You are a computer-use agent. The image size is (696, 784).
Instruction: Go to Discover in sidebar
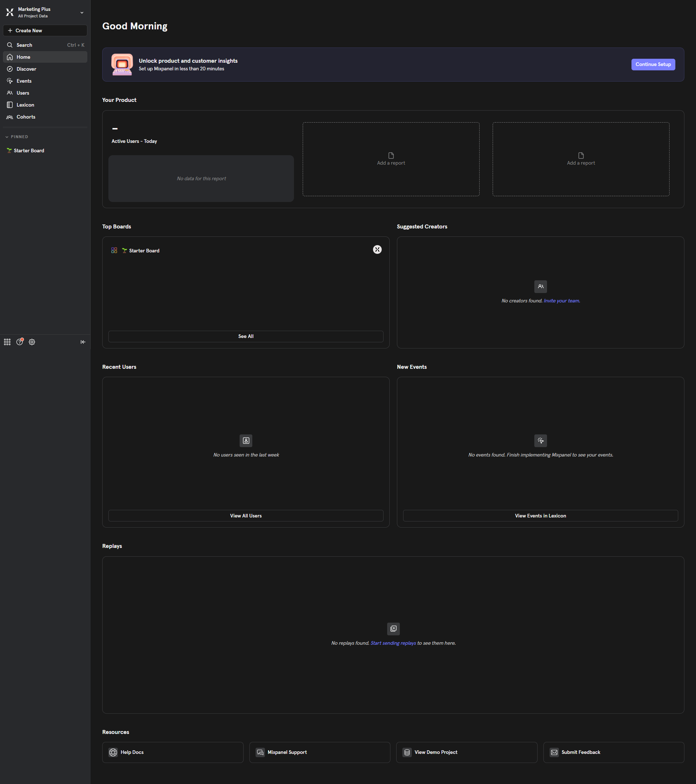[26, 69]
